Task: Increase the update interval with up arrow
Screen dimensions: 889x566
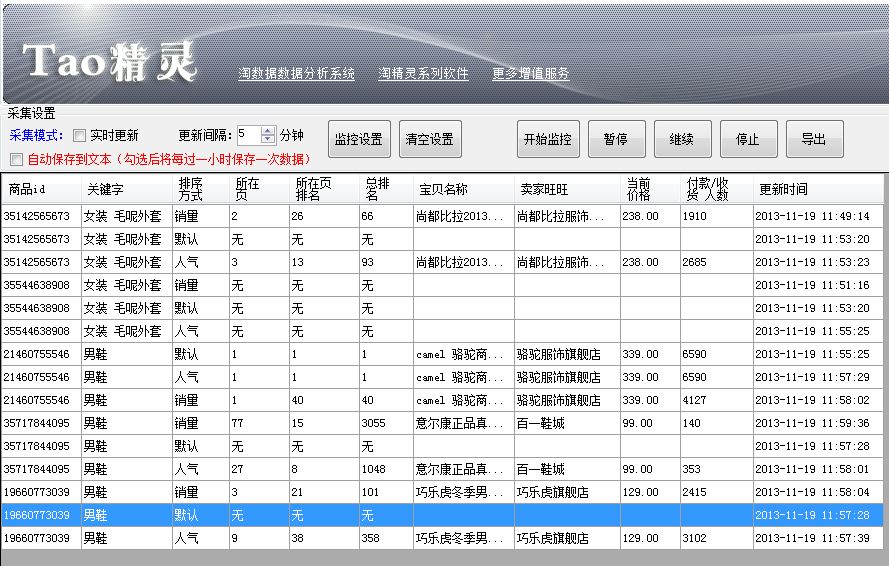Action: (x=267, y=131)
